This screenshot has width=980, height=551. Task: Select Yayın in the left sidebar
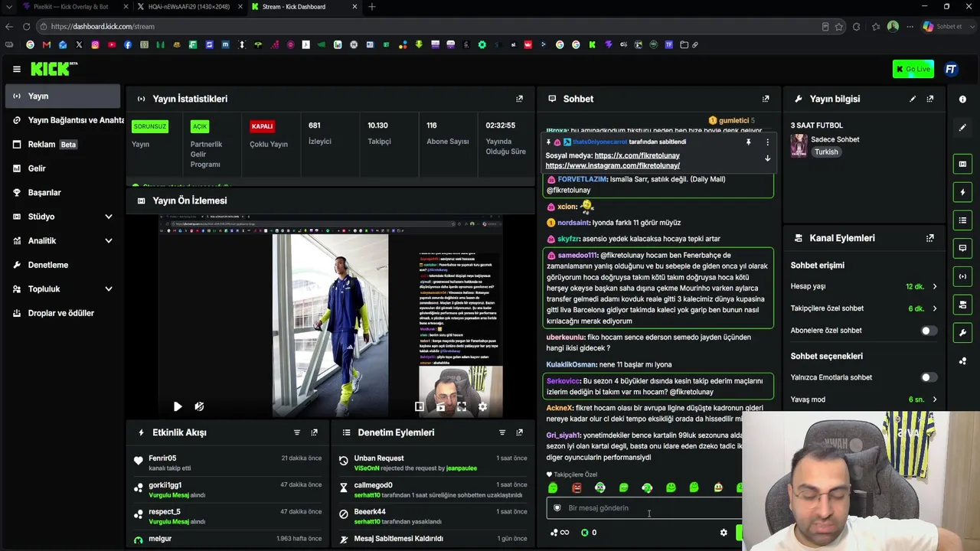tap(63, 96)
